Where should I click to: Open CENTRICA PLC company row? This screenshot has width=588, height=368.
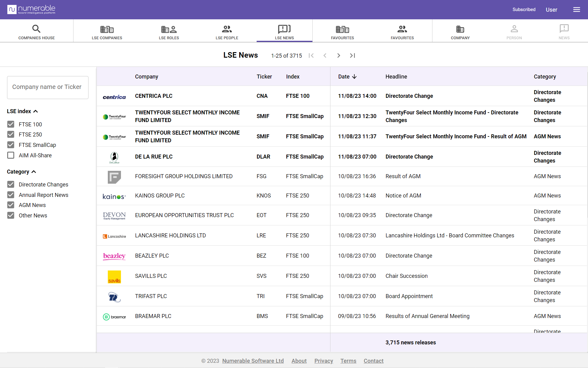tap(342, 96)
